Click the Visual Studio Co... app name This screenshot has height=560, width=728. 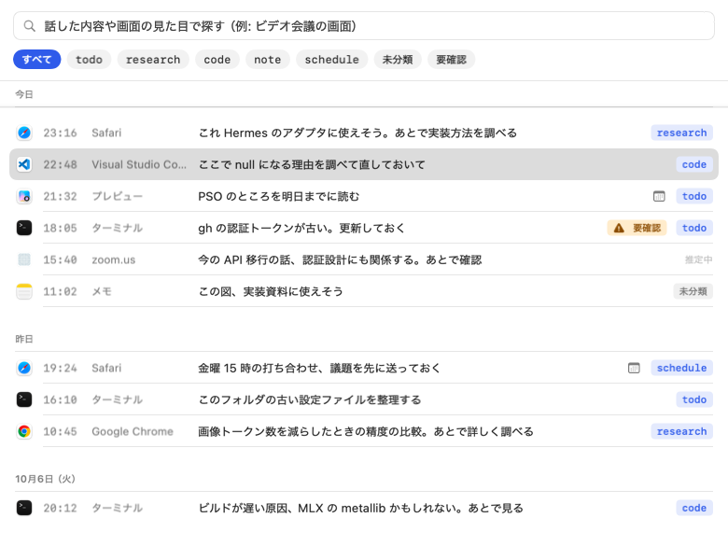pos(139,164)
